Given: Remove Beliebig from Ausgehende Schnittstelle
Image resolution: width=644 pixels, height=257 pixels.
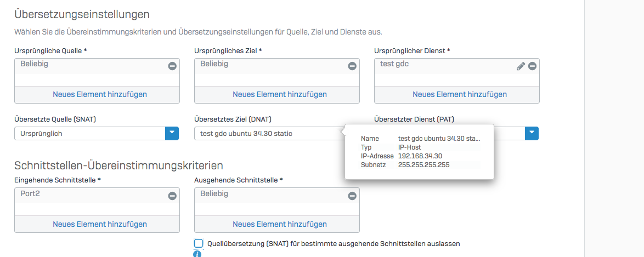Looking at the screenshot, I should pos(352,196).
